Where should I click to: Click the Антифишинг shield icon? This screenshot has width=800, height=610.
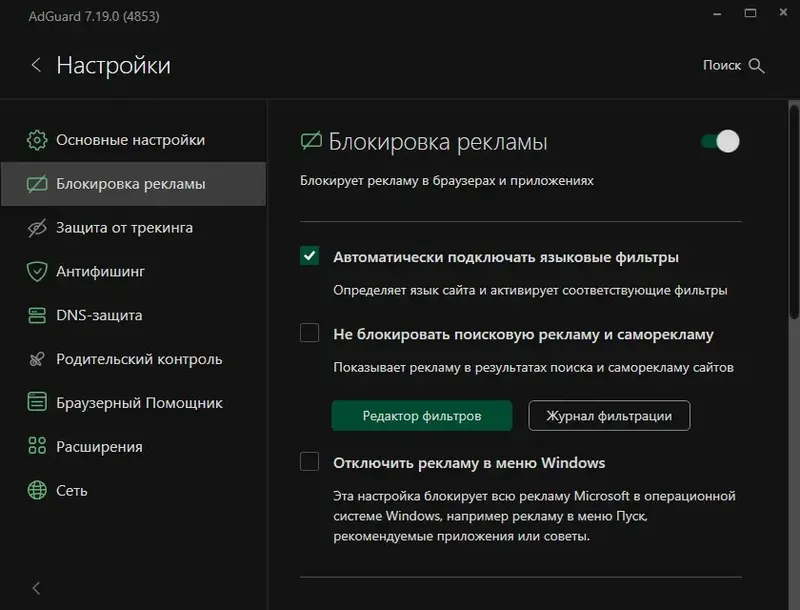click(x=38, y=271)
